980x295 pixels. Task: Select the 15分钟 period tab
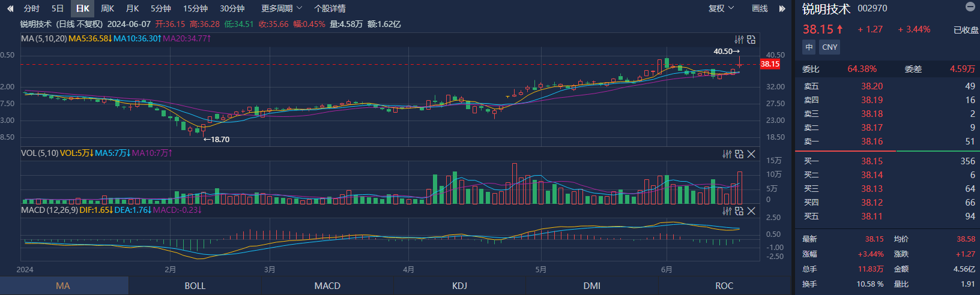[x=195, y=8]
